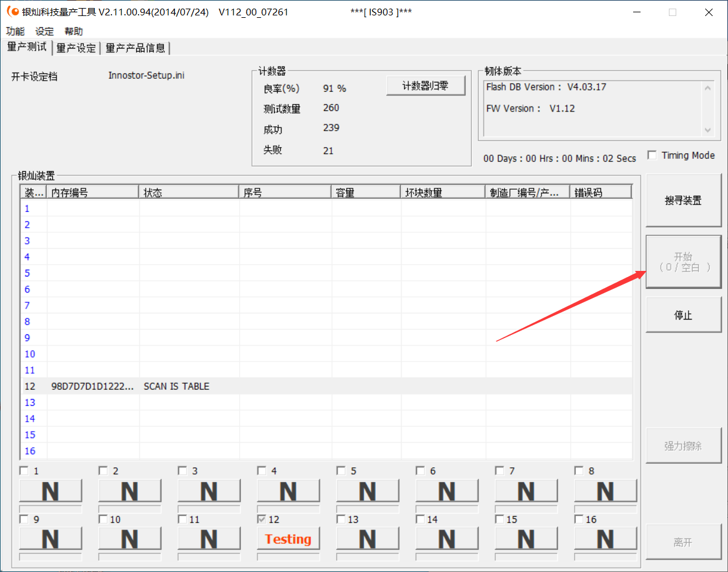Click the N status button for port 7
The width and height of the screenshot is (728, 572).
(526, 491)
